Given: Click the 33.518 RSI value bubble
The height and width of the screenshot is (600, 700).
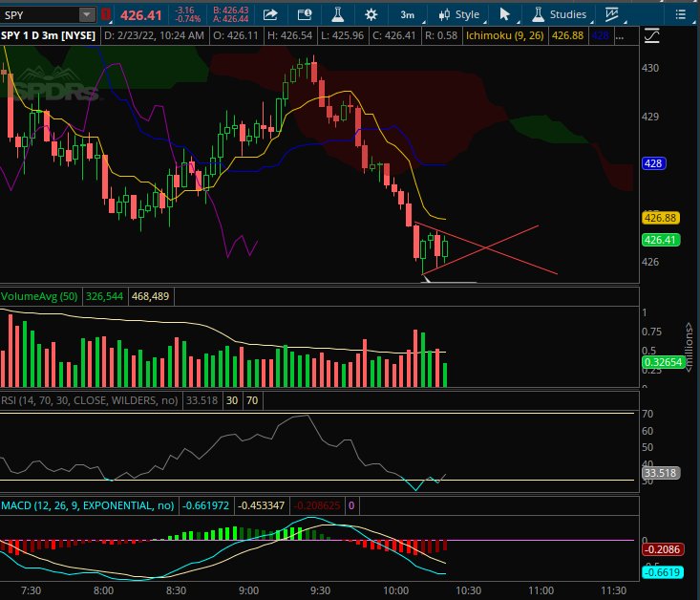Looking at the screenshot, I should click(x=660, y=473).
